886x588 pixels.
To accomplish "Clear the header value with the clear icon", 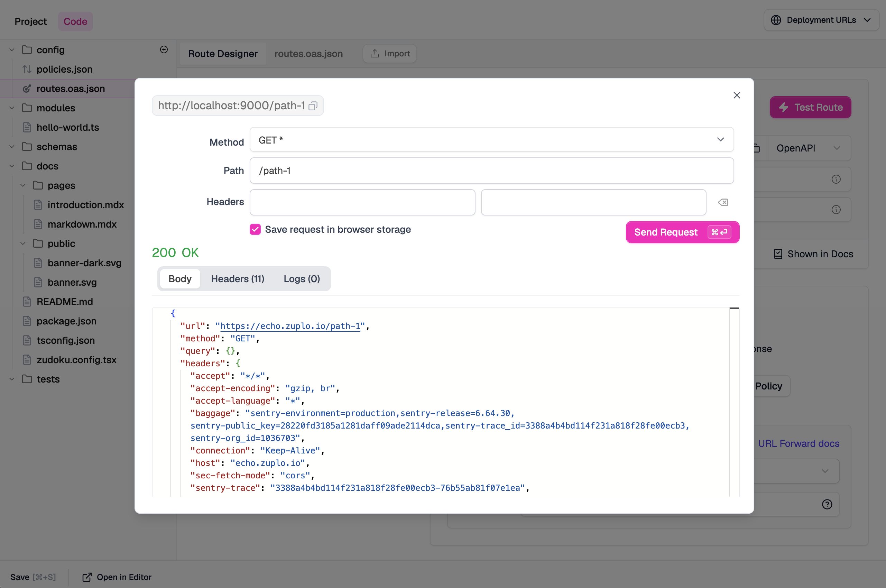I will tap(723, 202).
